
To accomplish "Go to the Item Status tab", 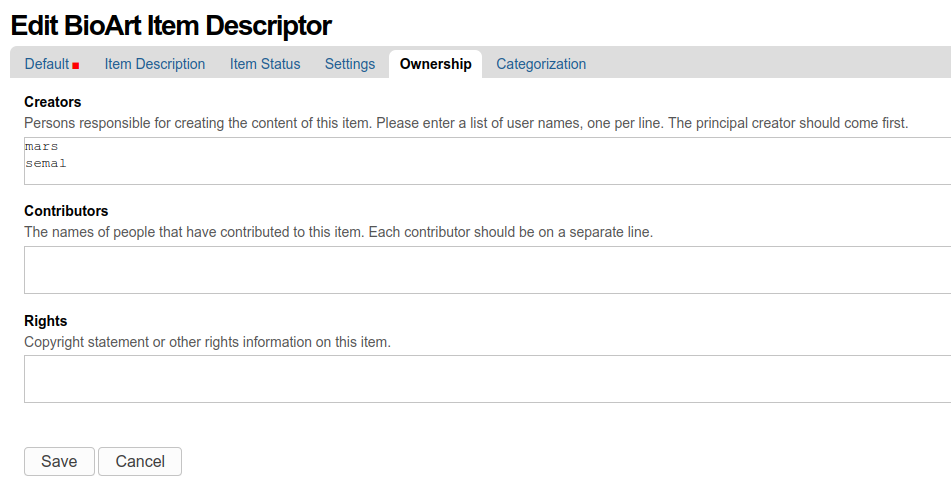I will pyautogui.click(x=265, y=64).
